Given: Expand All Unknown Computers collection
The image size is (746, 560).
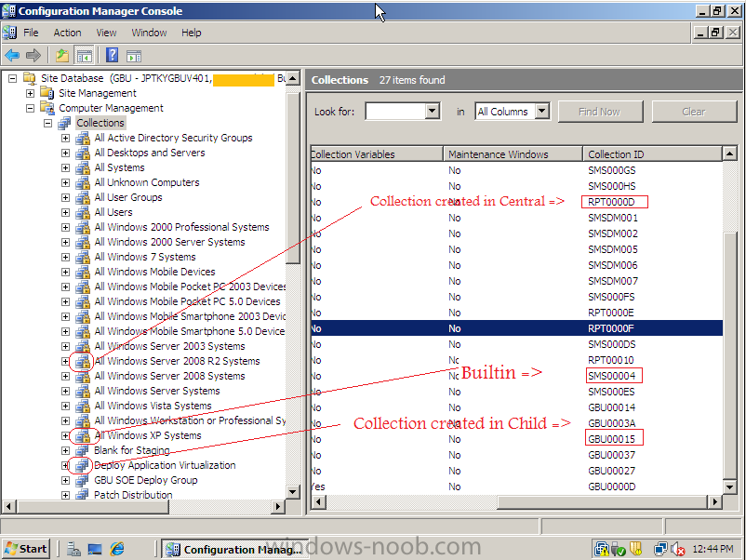Looking at the screenshot, I should tap(66, 182).
